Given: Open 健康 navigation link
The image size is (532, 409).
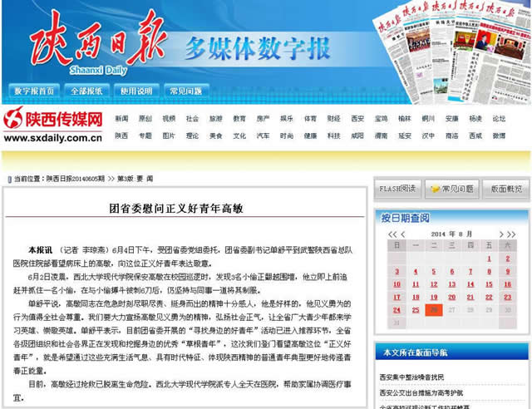Looking at the screenshot, I should pyautogui.click(x=310, y=136).
